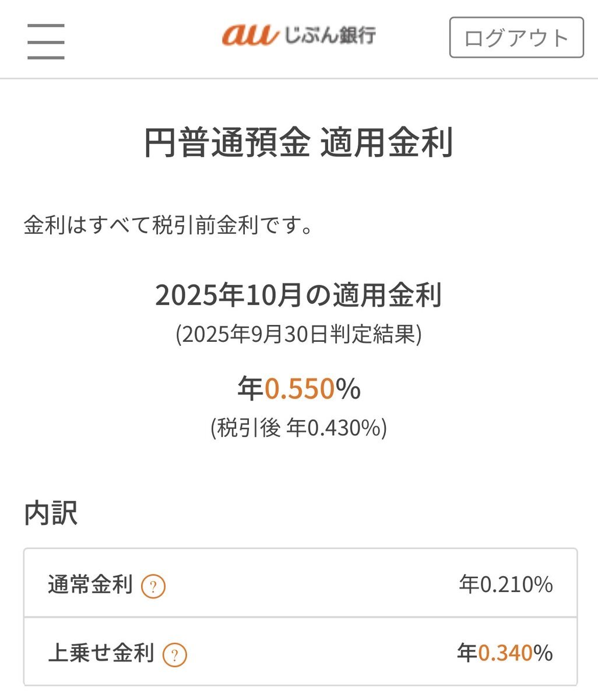Select the 2025年10月の適用金利 heading

tap(298, 295)
